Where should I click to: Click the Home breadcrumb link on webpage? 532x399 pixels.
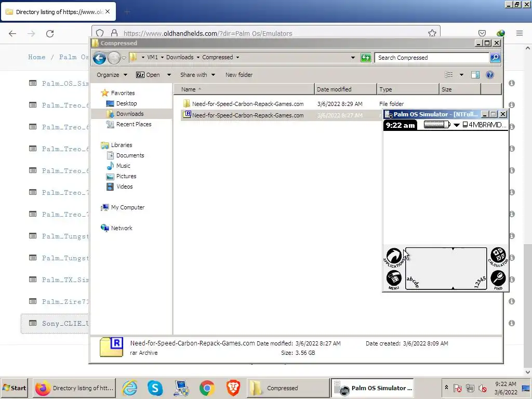point(37,57)
